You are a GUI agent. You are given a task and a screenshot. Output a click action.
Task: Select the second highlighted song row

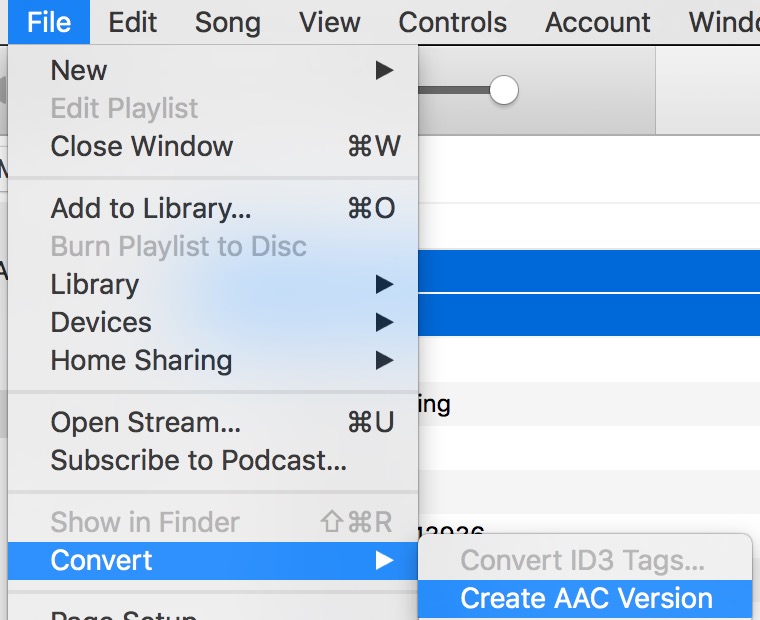coord(588,317)
